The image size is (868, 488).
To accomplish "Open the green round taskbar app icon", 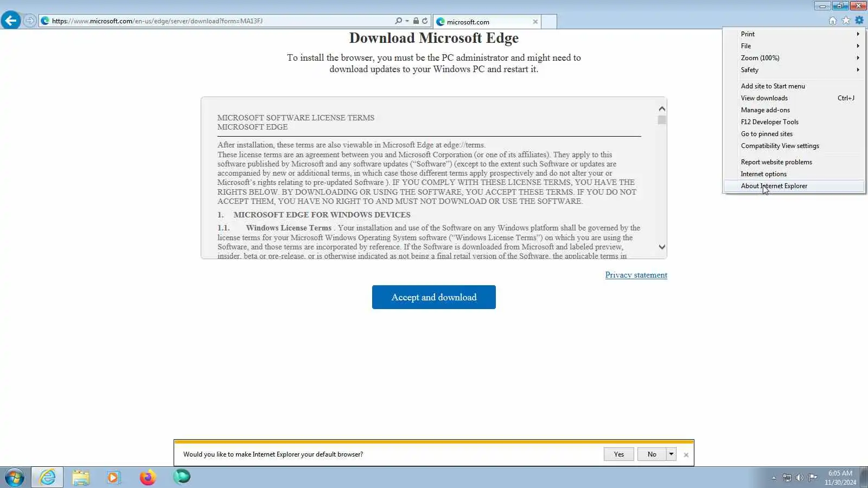I will coord(182,477).
